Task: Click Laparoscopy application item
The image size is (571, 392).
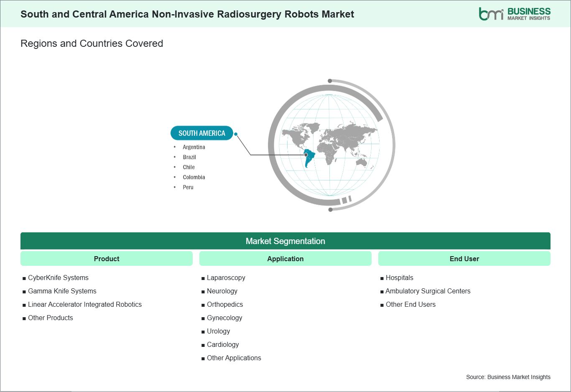Action: coord(226,277)
